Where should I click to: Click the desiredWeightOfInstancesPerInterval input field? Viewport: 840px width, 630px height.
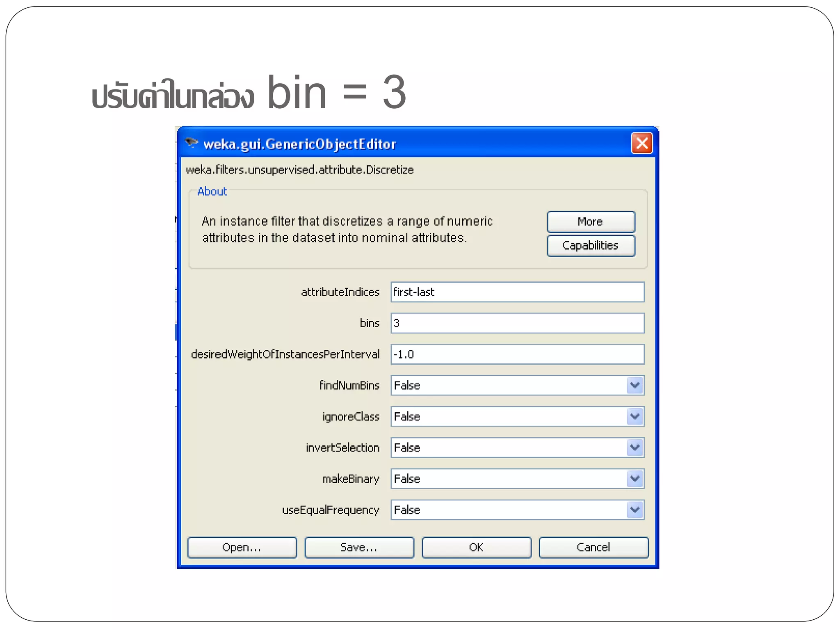click(x=517, y=354)
